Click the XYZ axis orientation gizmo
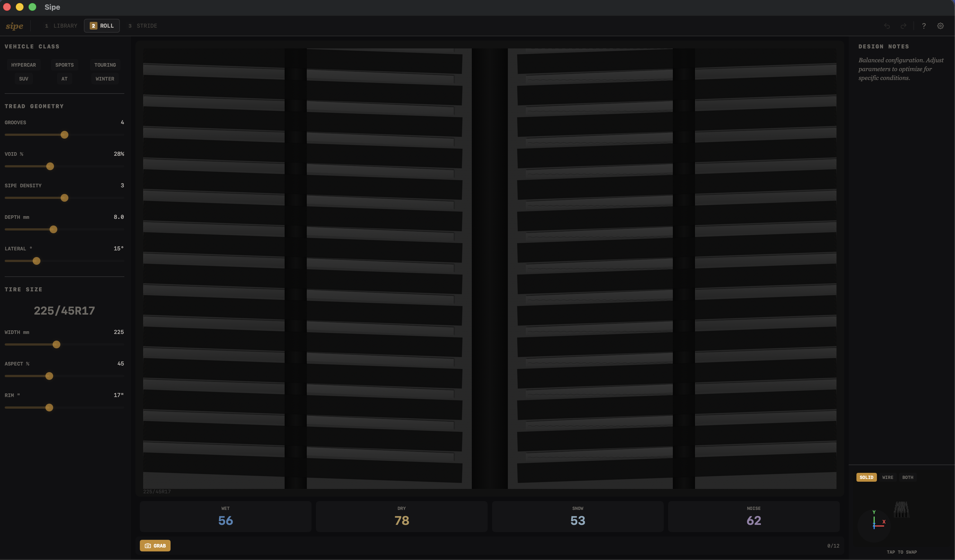 [874, 524]
